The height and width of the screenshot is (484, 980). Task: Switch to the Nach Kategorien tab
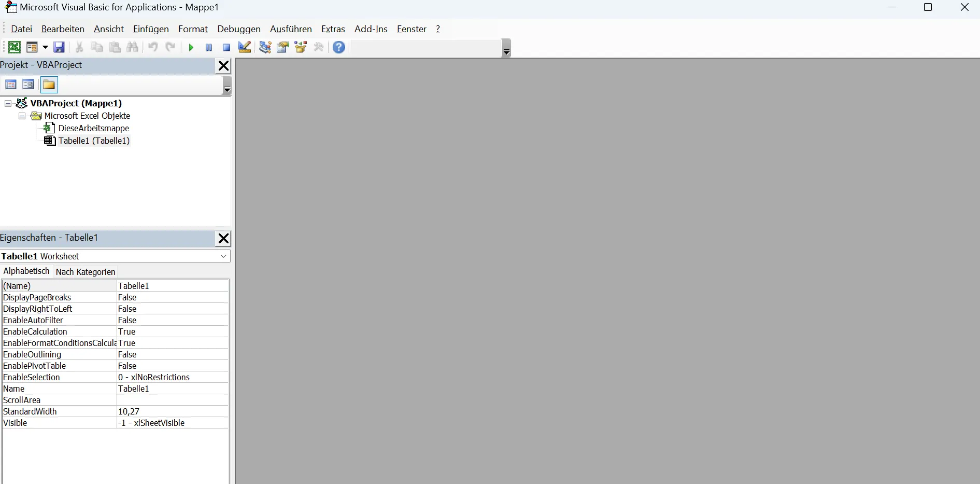[x=86, y=272]
